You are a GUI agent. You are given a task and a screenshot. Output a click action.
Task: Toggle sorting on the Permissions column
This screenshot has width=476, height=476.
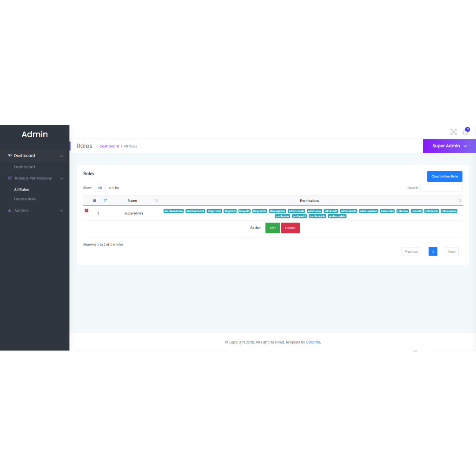pyautogui.click(x=459, y=200)
